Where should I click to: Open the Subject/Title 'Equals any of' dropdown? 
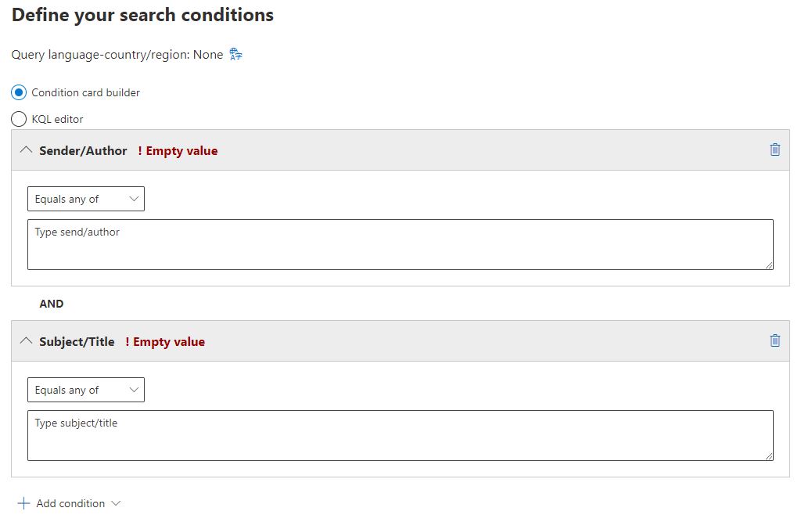(x=86, y=390)
